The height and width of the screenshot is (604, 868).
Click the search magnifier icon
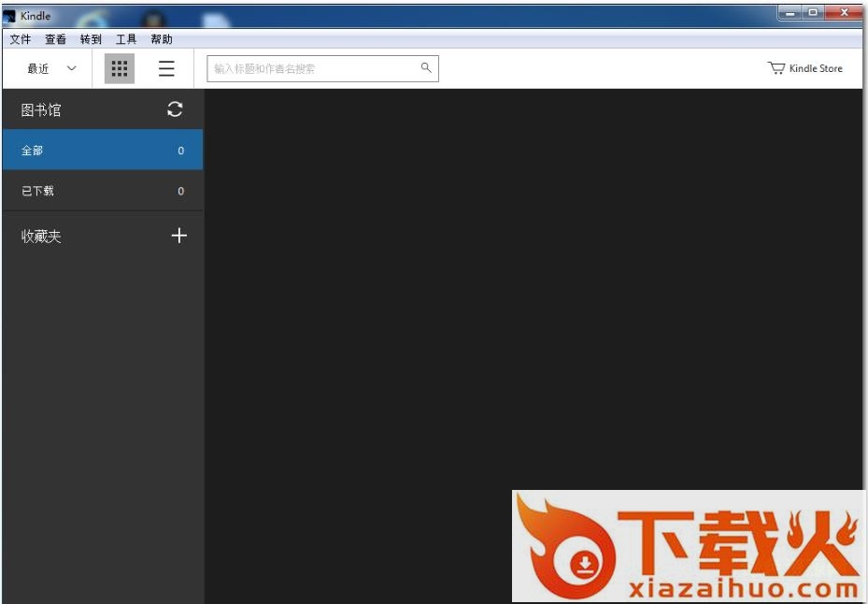point(426,67)
